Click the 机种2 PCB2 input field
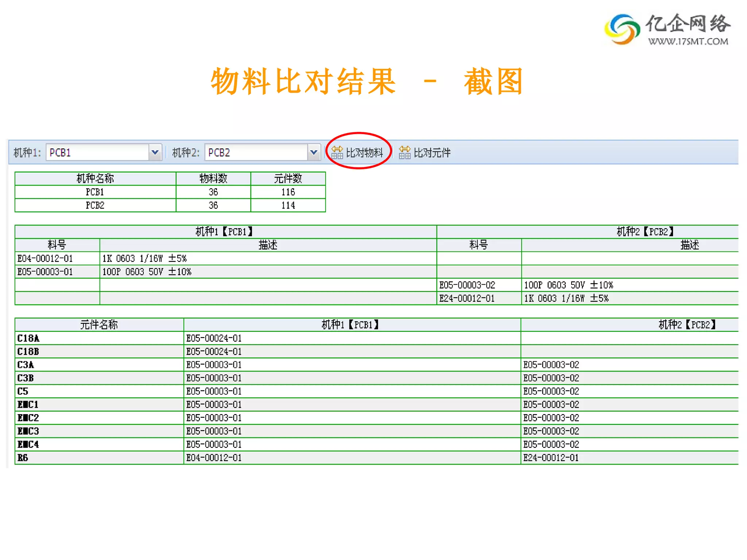 point(256,152)
